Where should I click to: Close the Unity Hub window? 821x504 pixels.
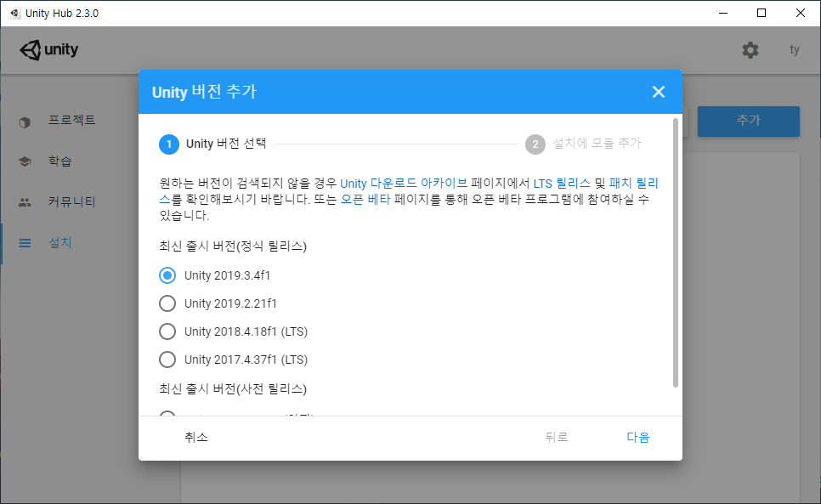coord(801,13)
